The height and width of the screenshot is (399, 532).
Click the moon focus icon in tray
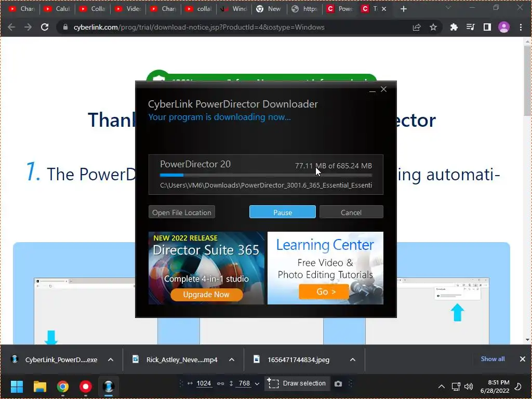[518, 387]
